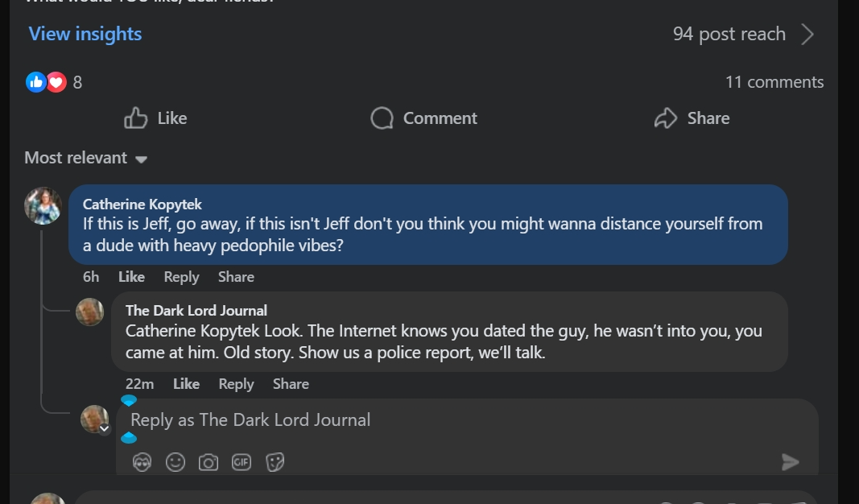The height and width of the screenshot is (504, 859).
Task: Open the emoji picker in reply box
Action: 176,462
